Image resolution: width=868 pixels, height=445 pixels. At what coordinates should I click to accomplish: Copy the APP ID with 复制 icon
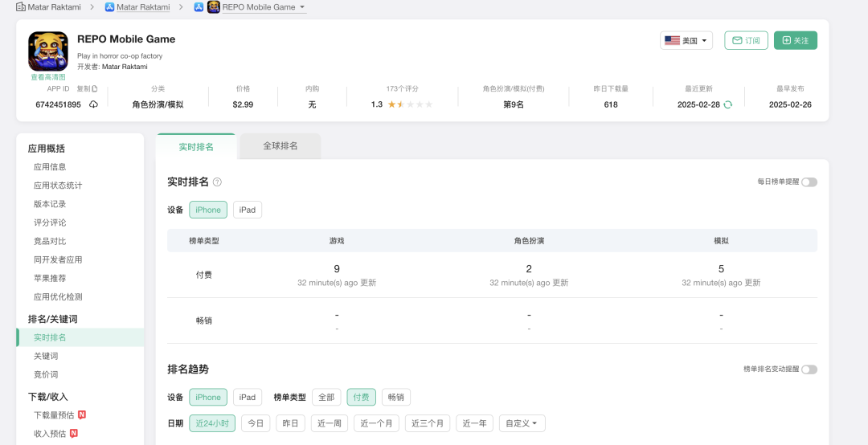tap(87, 88)
